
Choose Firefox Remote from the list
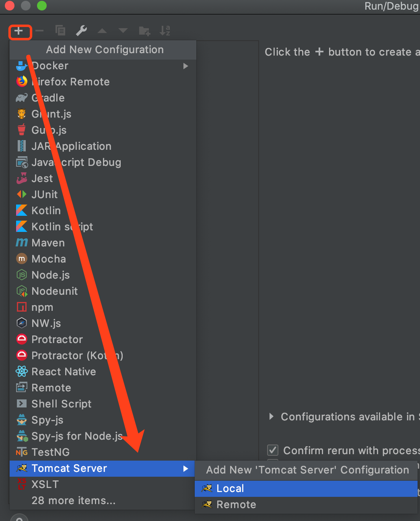click(103, 82)
